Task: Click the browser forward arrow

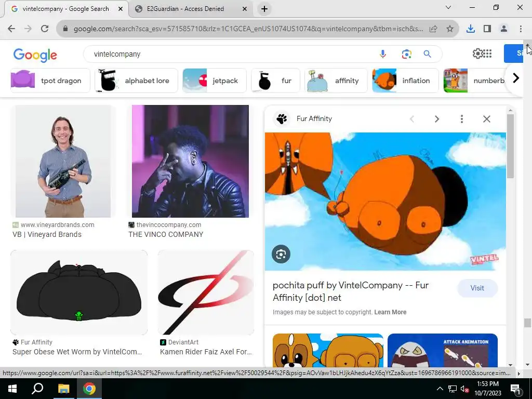Action: point(28,29)
